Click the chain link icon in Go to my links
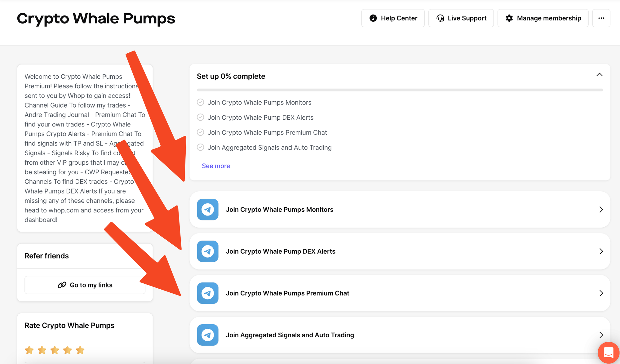Screen dimensions: 620x364 pos(62,285)
